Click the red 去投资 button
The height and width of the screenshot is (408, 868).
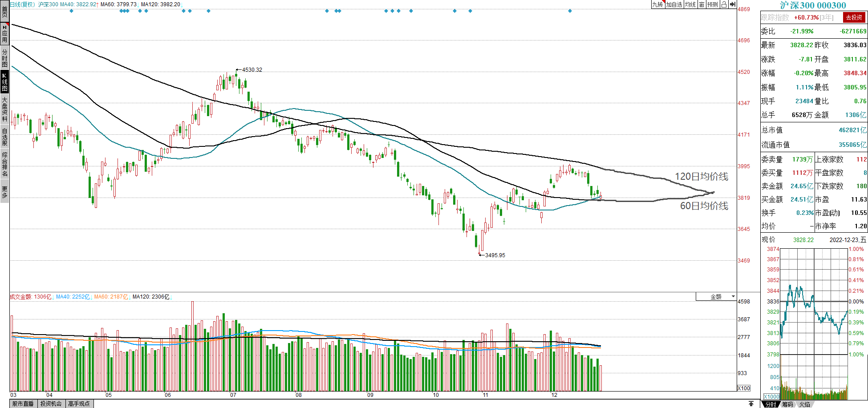854,17
